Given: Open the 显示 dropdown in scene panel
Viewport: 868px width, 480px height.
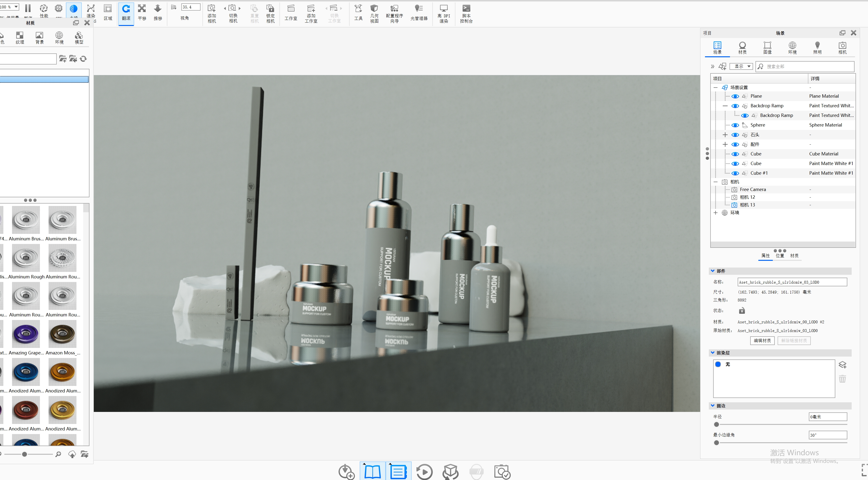Looking at the screenshot, I should coord(741,66).
